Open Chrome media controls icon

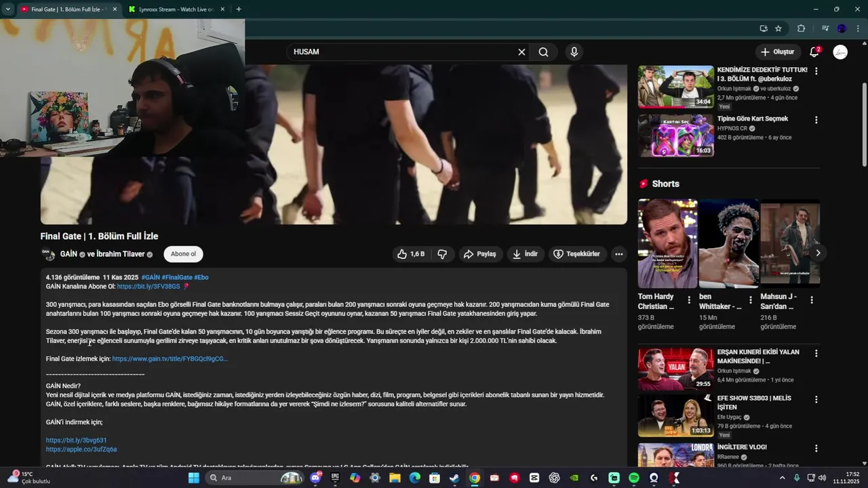click(x=825, y=28)
